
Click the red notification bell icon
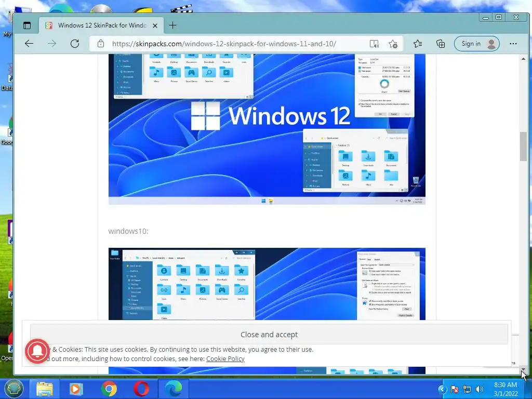point(37,351)
